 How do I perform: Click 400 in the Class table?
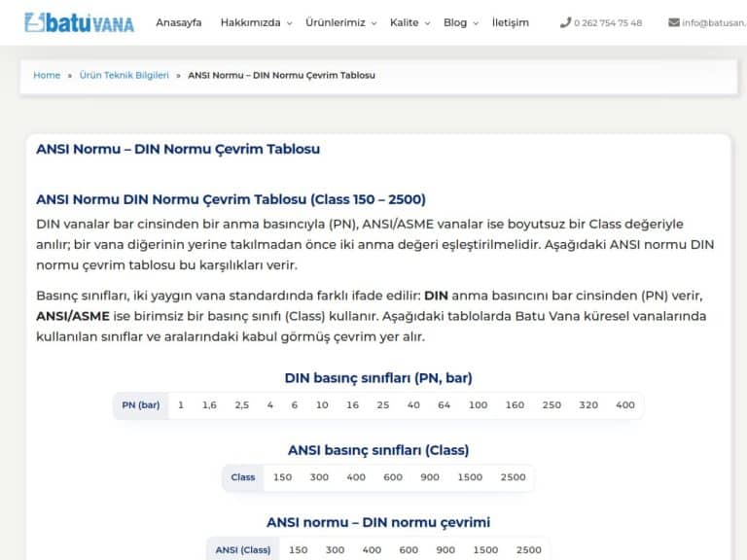(x=356, y=477)
